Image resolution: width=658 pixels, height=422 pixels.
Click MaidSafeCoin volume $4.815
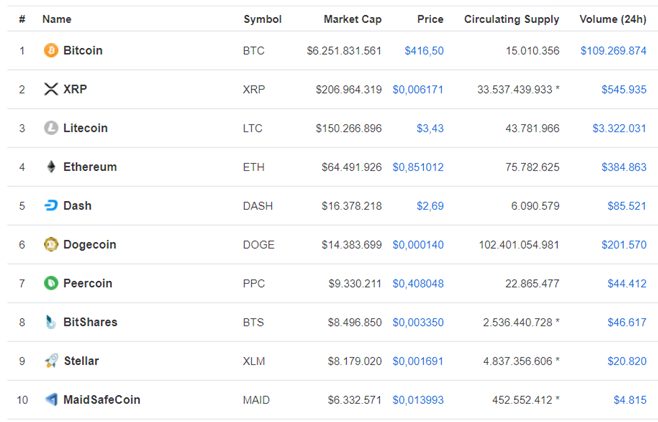[x=629, y=400]
